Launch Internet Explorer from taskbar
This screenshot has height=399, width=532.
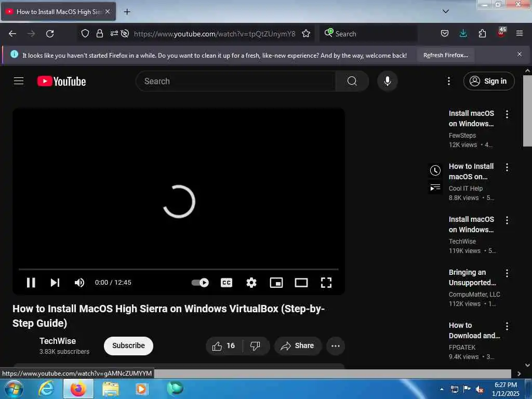click(x=46, y=389)
